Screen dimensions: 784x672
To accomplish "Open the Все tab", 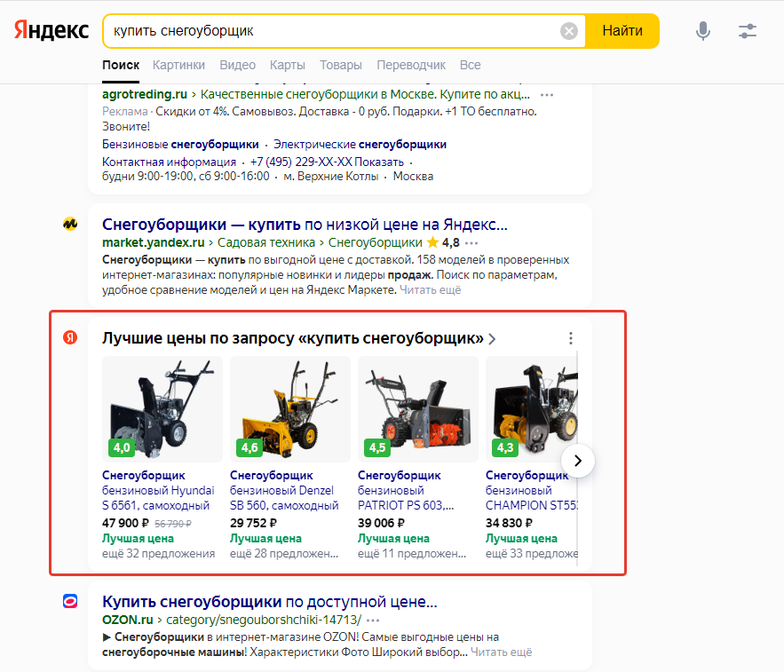I will click(470, 65).
